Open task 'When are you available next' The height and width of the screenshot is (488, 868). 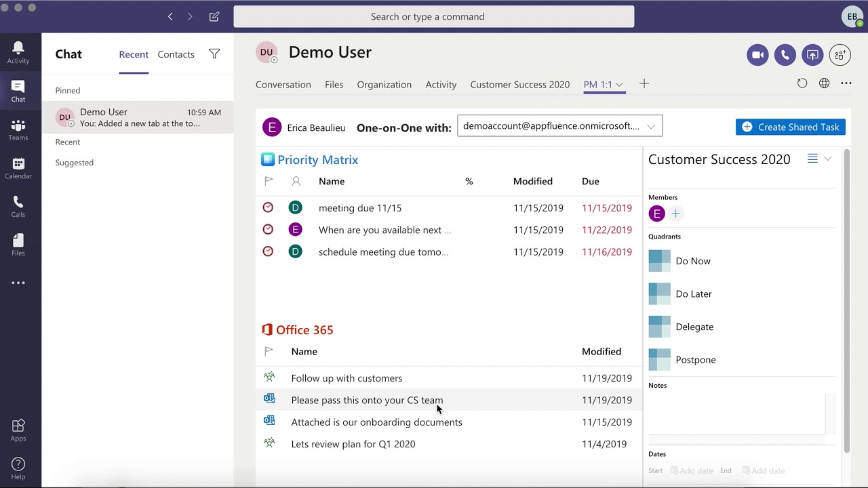pos(384,230)
